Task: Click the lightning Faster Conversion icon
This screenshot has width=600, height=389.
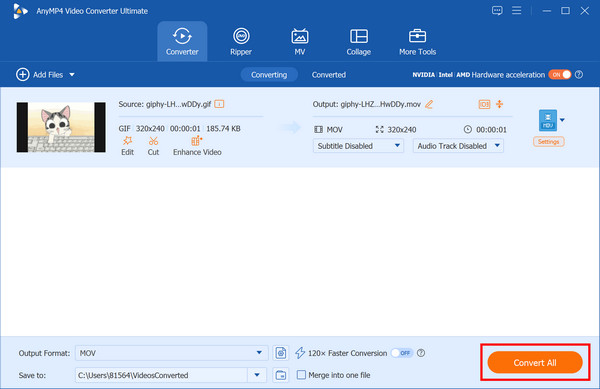Action: [x=300, y=353]
